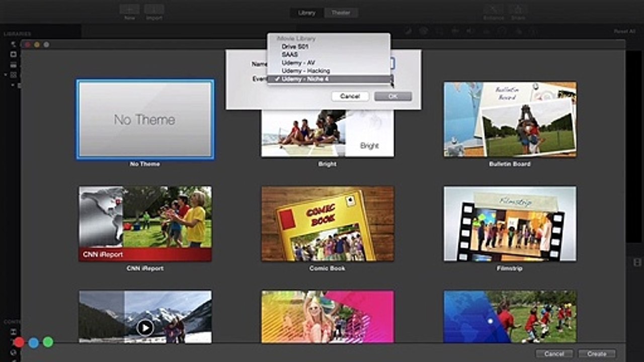Click the Enhance wand icon
This screenshot has width=644, height=362.
493,9
